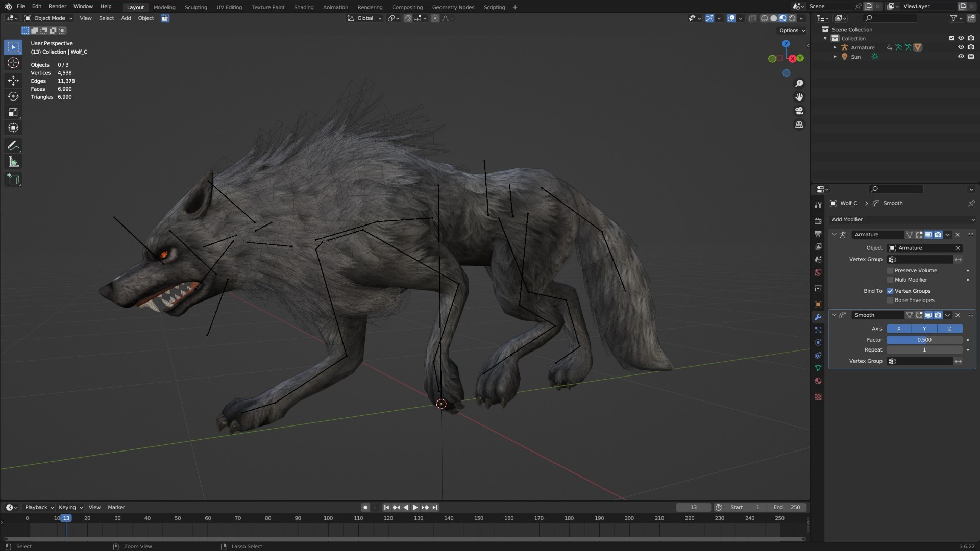Viewport: 980px width, 551px height.
Task: Open the Object Mode dropdown
Action: coord(48,18)
